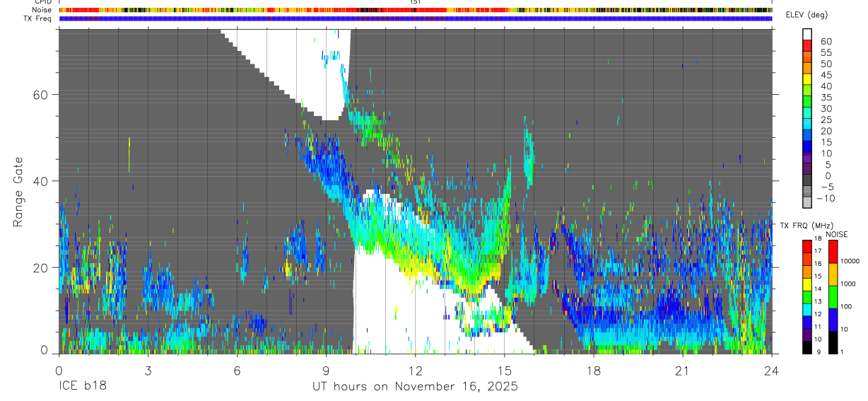Click the TX FRQ legend value '16'
The image size is (868, 401).
click(817, 263)
